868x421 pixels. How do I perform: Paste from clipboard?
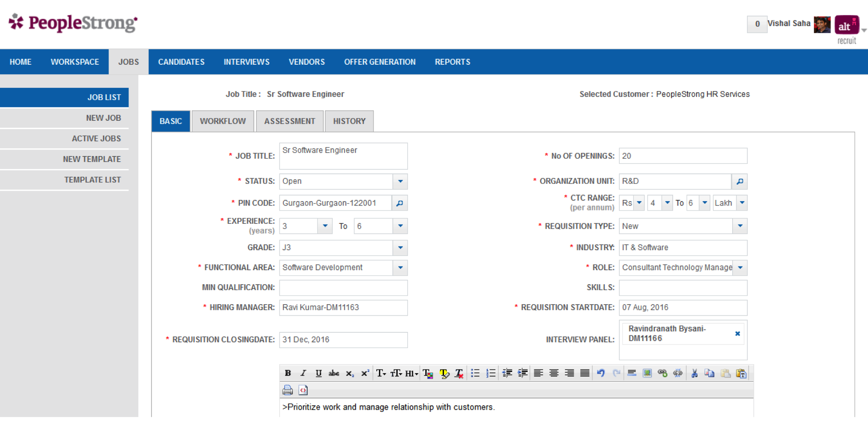(x=725, y=373)
